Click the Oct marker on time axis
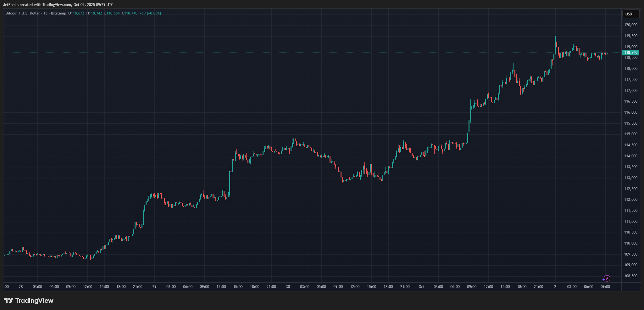The height and width of the screenshot is (310, 644). click(421, 287)
